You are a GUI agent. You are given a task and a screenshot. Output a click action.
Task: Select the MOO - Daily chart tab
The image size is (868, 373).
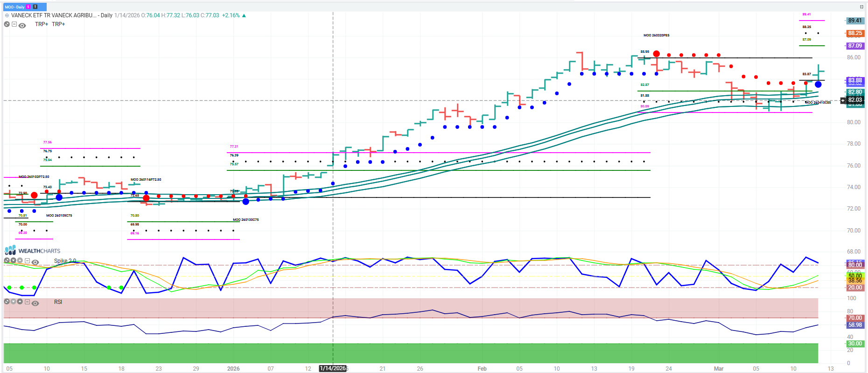(15, 7)
